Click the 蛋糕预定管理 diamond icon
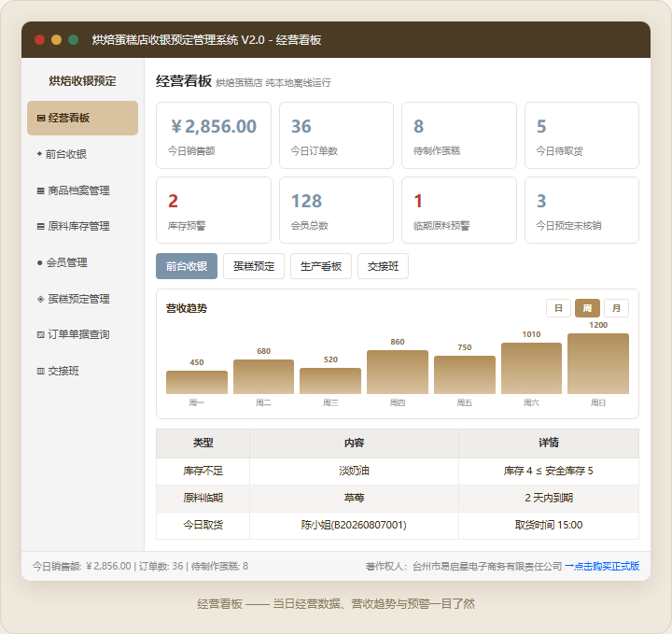The width and height of the screenshot is (672, 634). (41, 299)
